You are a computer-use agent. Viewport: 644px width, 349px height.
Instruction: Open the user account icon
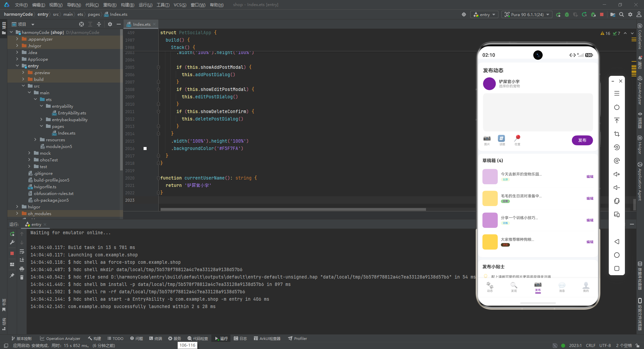[639, 15]
